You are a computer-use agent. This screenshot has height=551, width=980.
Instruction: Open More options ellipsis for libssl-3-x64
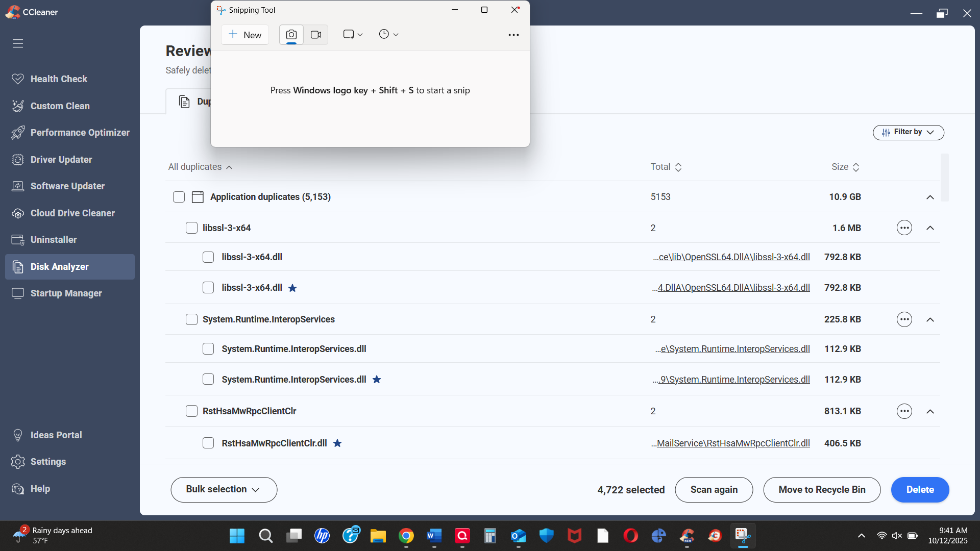pyautogui.click(x=904, y=228)
